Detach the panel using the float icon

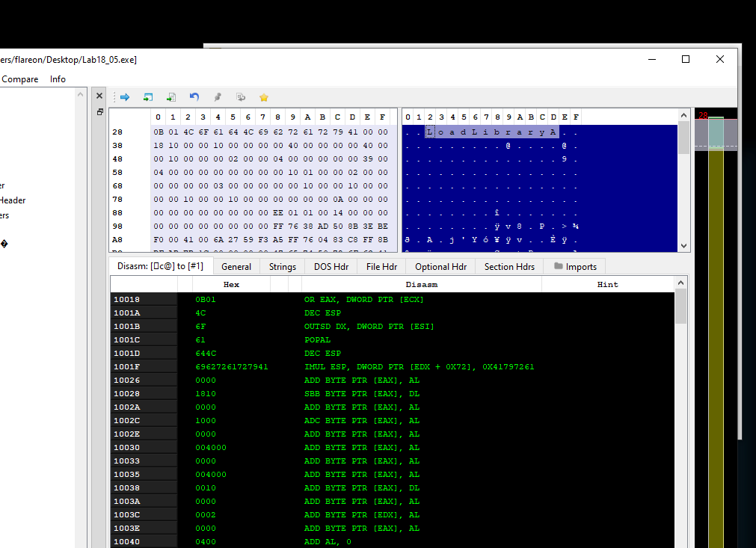[99, 112]
